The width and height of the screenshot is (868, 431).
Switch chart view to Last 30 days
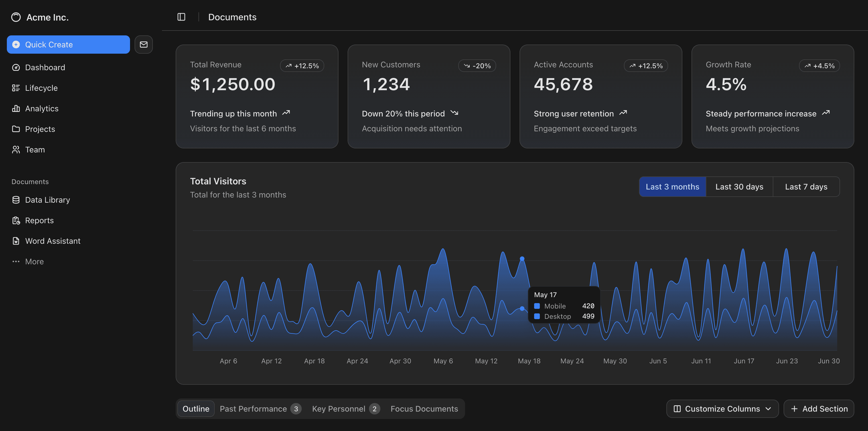(739, 186)
